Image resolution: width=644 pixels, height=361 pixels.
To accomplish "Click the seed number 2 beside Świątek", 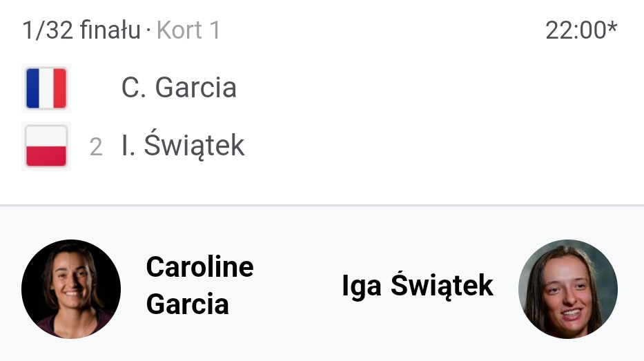I will point(96,147).
